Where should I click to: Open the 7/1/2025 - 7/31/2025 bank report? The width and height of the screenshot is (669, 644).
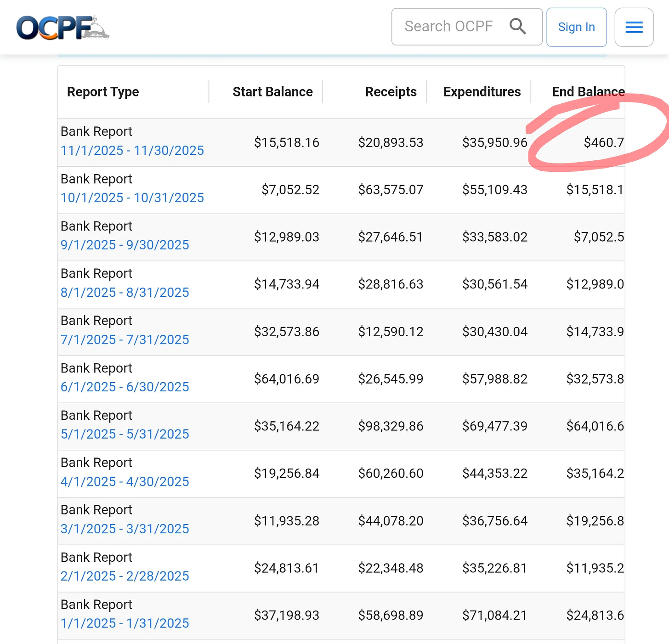click(x=125, y=340)
